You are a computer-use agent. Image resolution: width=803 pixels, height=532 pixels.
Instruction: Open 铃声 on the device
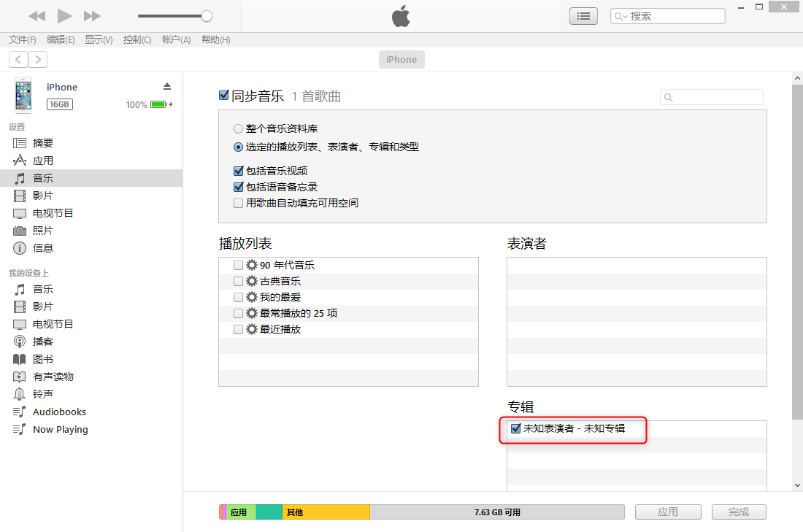91,394
